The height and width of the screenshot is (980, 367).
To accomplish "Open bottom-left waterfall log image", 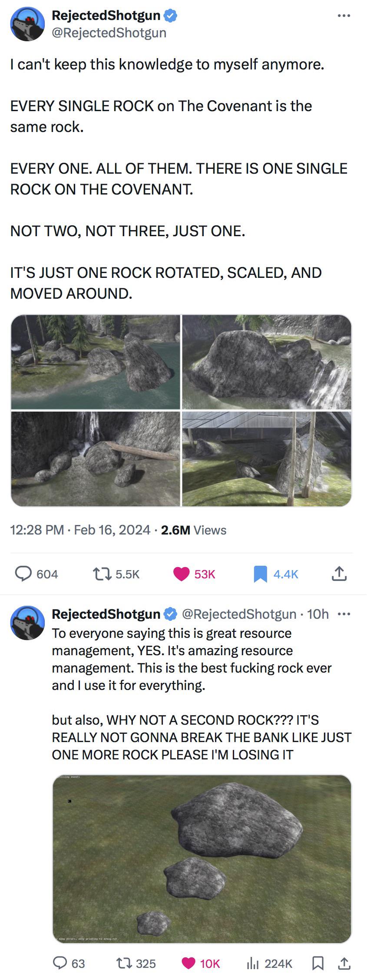I will coord(96,459).
